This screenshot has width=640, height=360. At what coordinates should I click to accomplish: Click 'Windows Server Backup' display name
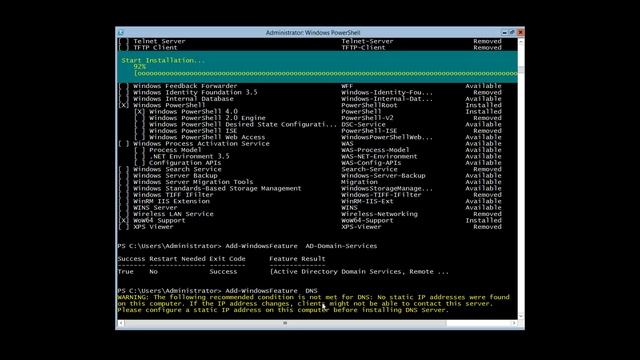[175, 176]
